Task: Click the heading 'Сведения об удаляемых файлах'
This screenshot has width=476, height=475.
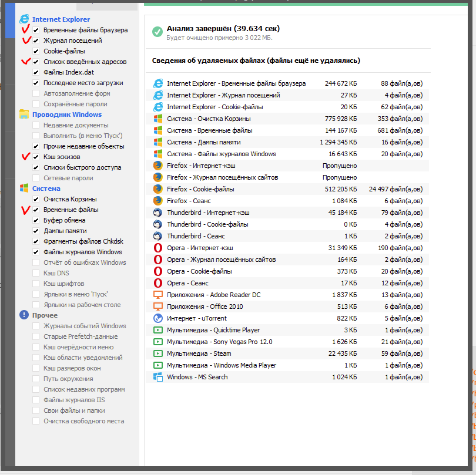Action: click(208, 60)
